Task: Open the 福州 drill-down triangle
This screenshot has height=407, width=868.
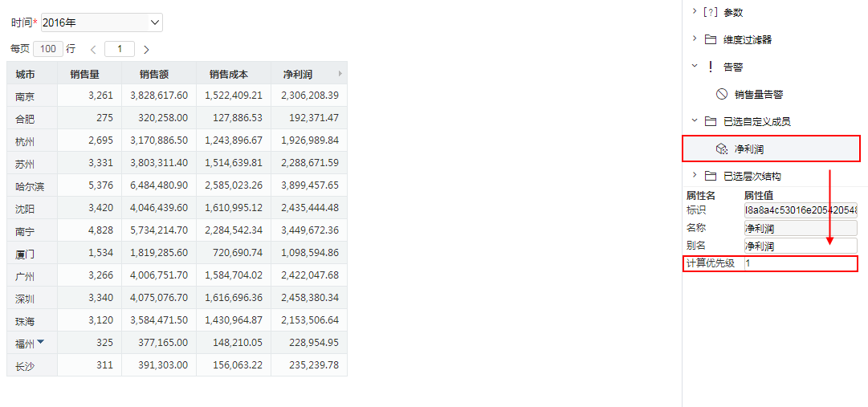Action: pos(40,342)
